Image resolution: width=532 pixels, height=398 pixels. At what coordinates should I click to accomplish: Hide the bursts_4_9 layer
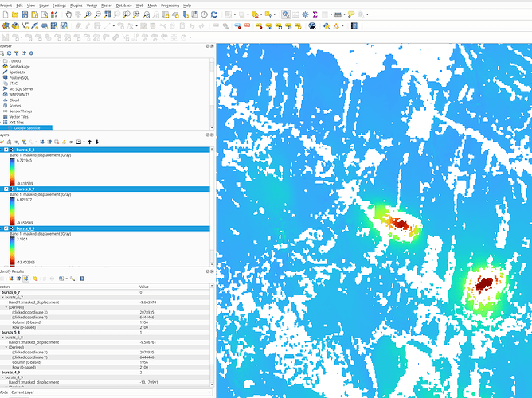click(7, 228)
